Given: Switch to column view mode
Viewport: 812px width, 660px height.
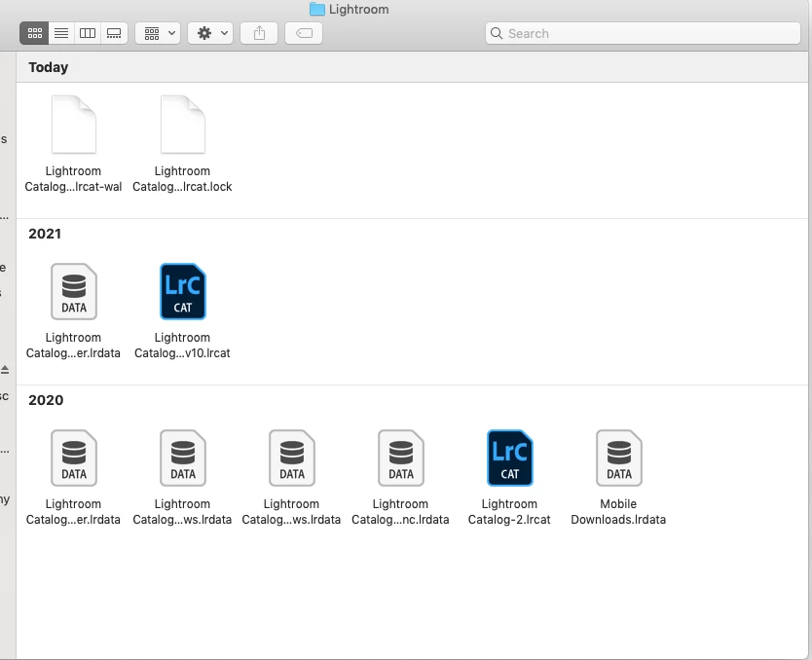Looking at the screenshot, I should (88, 34).
